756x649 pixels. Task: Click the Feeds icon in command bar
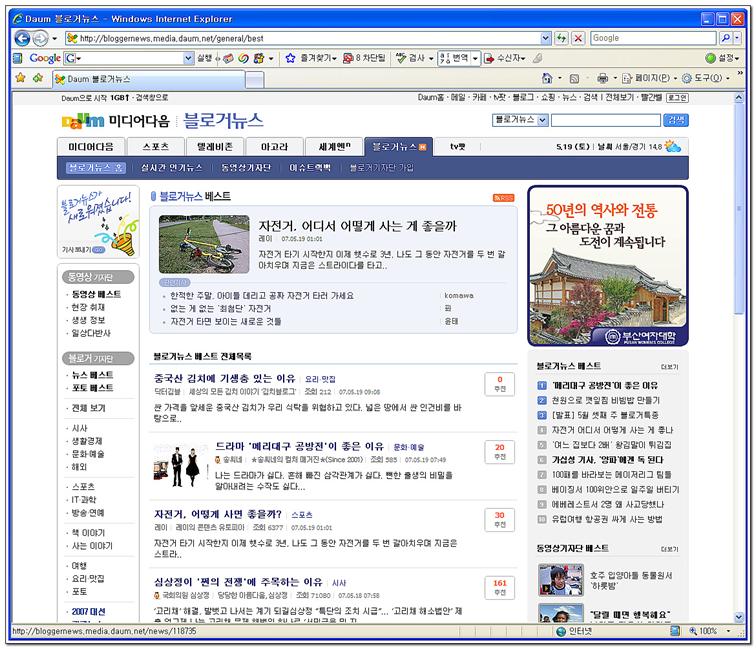(x=574, y=79)
